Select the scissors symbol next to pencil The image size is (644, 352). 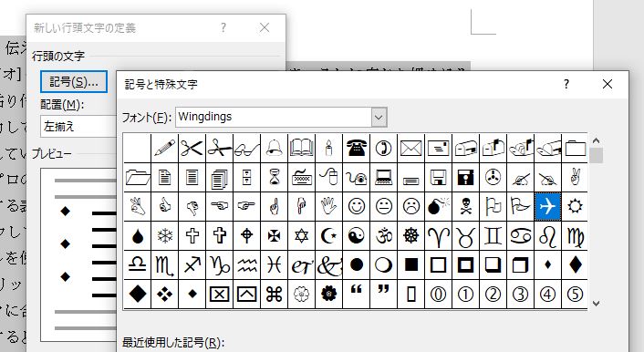[192, 148]
